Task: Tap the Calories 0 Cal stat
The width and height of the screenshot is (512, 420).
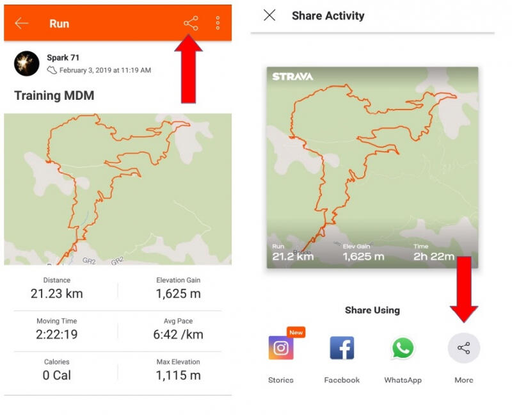Action: (57, 370)
